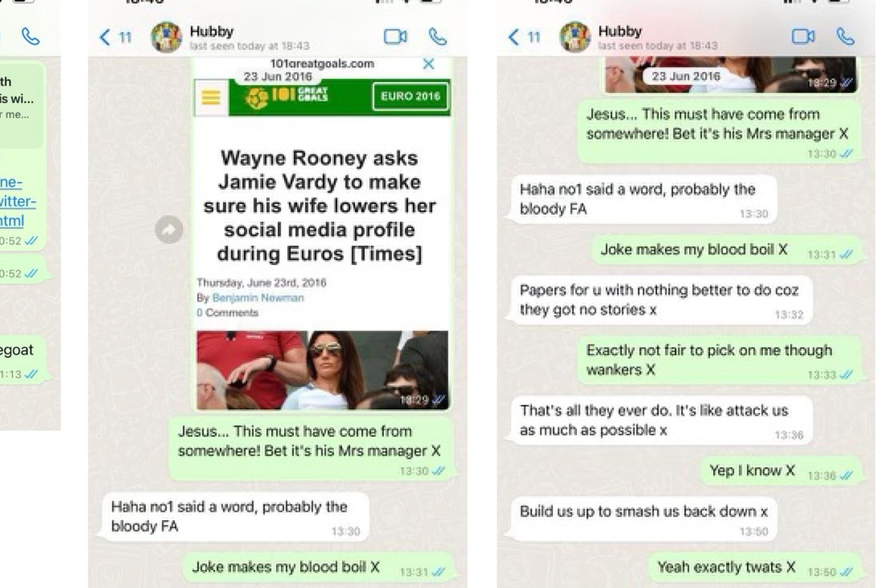Tap the Wayne Rooney article headline

(320, 206)
